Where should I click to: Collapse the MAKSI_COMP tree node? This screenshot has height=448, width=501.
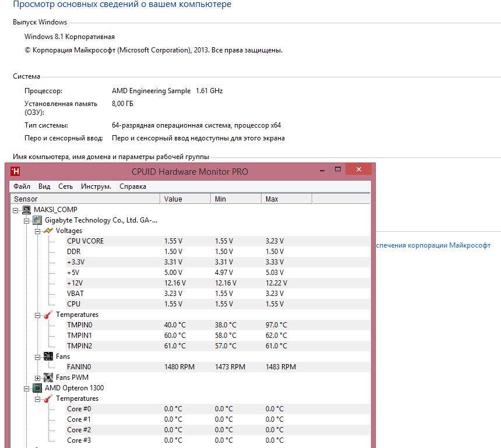(x=15, y=210)
